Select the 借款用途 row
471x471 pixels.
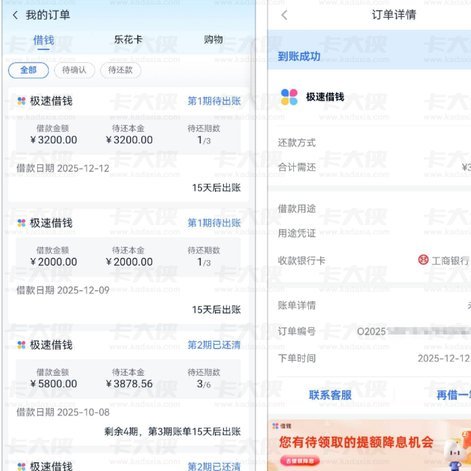point(369,209)
